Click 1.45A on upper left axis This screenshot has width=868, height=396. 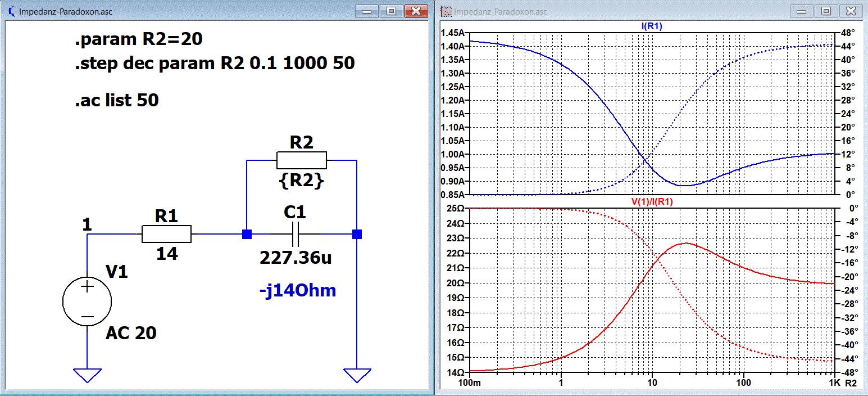(453, 32)
